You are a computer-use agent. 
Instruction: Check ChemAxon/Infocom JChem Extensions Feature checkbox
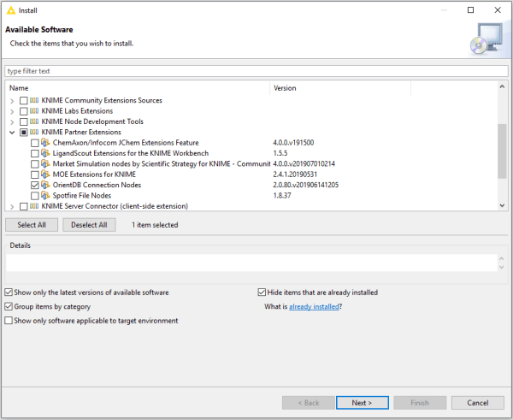(35, 143)
